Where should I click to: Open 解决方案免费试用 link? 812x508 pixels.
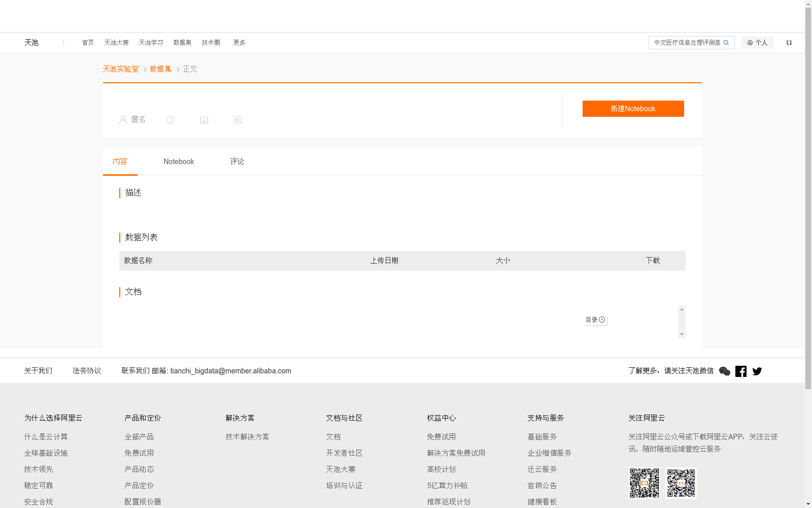(x=456, y=453)
